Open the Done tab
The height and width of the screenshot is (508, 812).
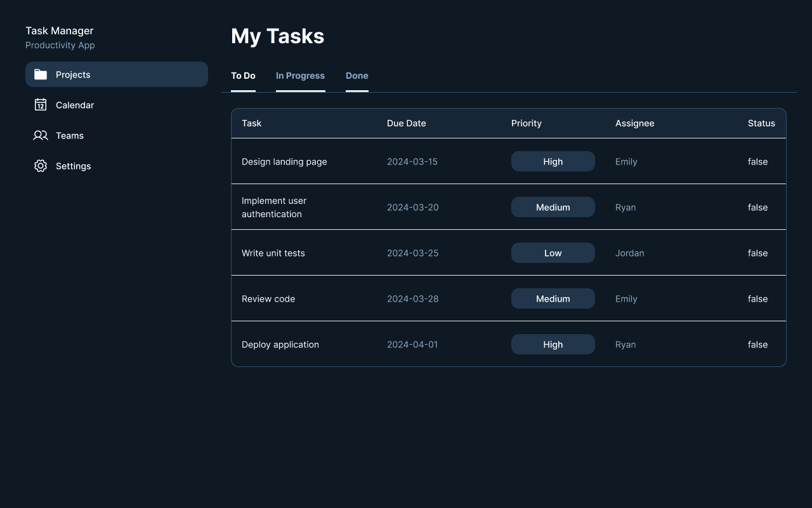point(357,76)
